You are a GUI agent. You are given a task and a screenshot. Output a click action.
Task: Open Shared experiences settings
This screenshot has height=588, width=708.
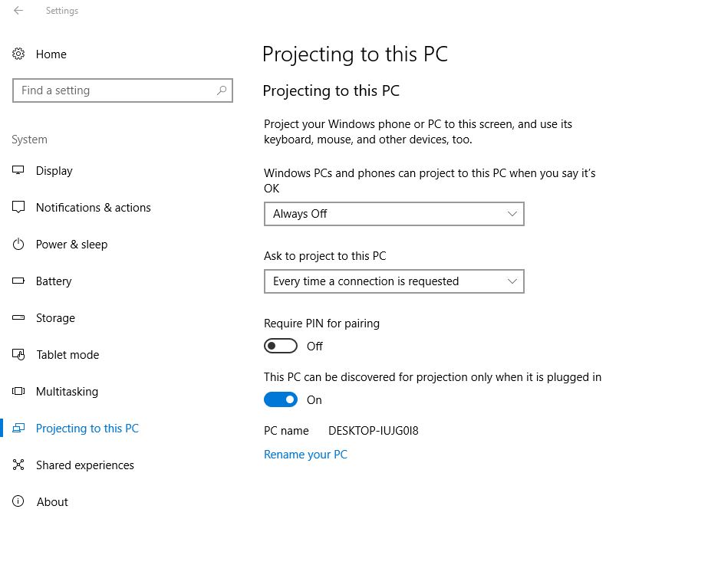[x=85, y=465]
